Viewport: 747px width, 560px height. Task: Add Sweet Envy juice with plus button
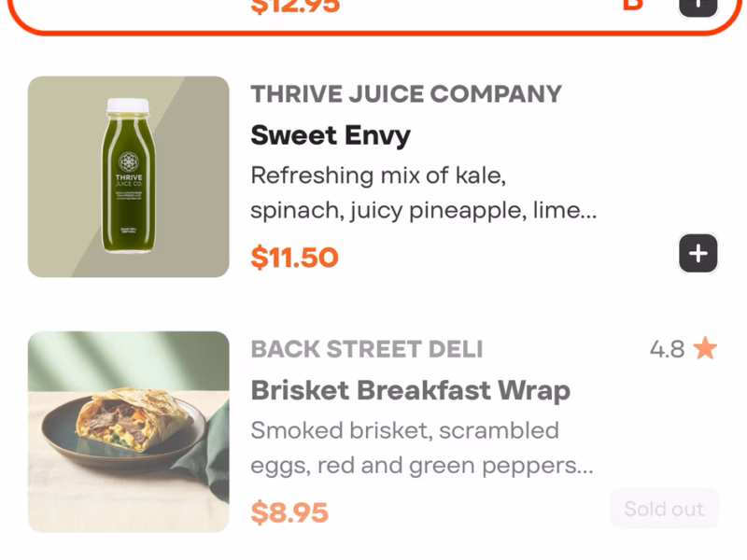pos(698,253)
